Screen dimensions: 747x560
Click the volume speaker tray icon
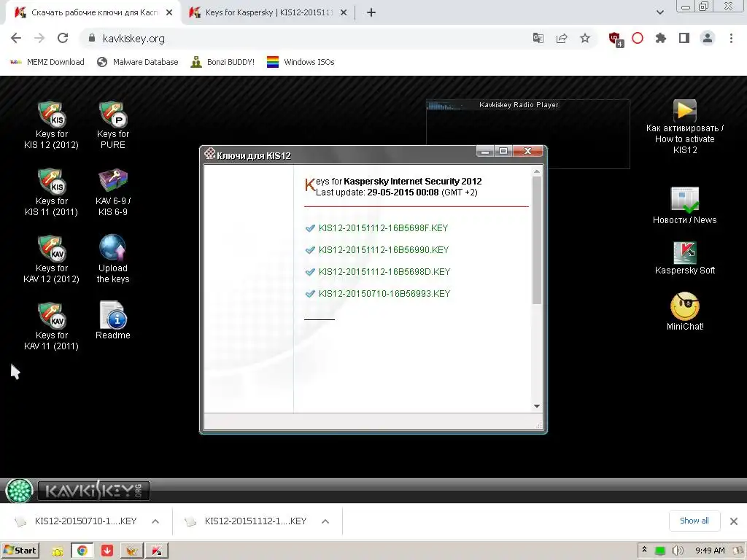677,551
